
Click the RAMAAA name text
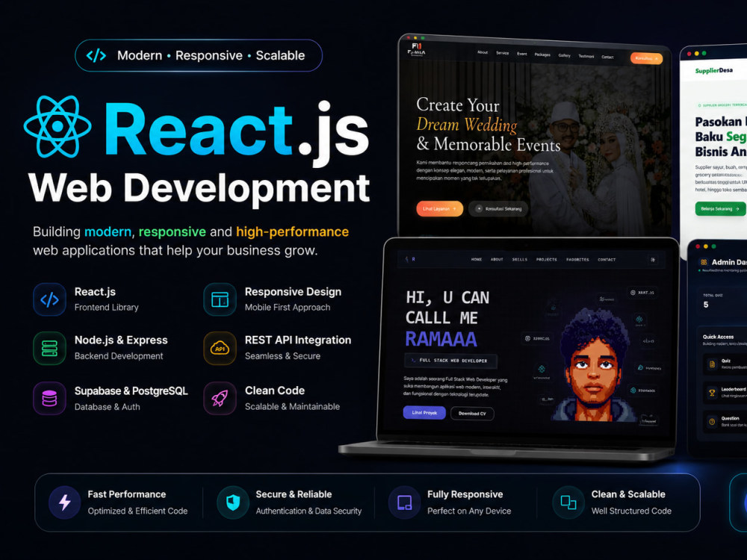click(441, 340)
